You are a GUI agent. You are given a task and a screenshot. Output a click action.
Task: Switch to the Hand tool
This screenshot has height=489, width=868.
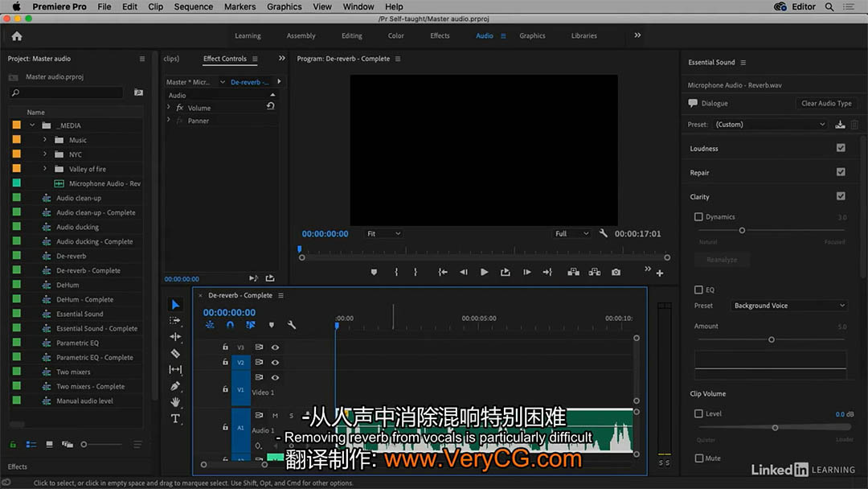click(x=175, y=402)
